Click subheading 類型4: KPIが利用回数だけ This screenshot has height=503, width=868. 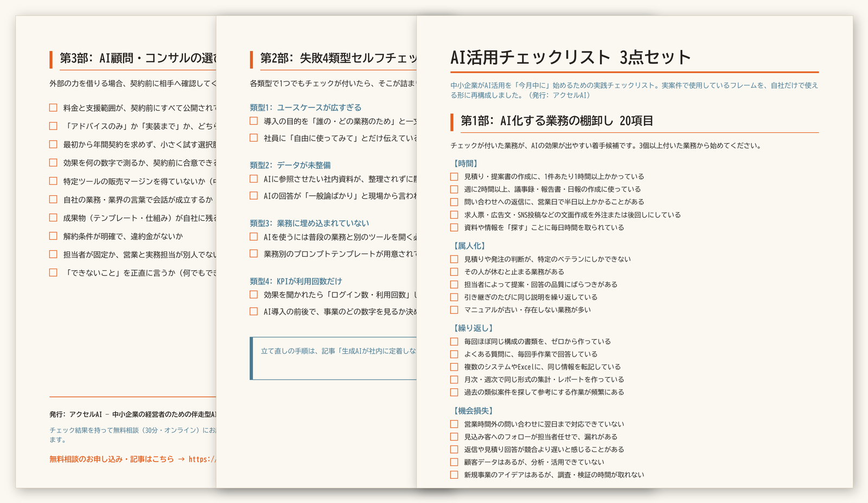[296, 281]
